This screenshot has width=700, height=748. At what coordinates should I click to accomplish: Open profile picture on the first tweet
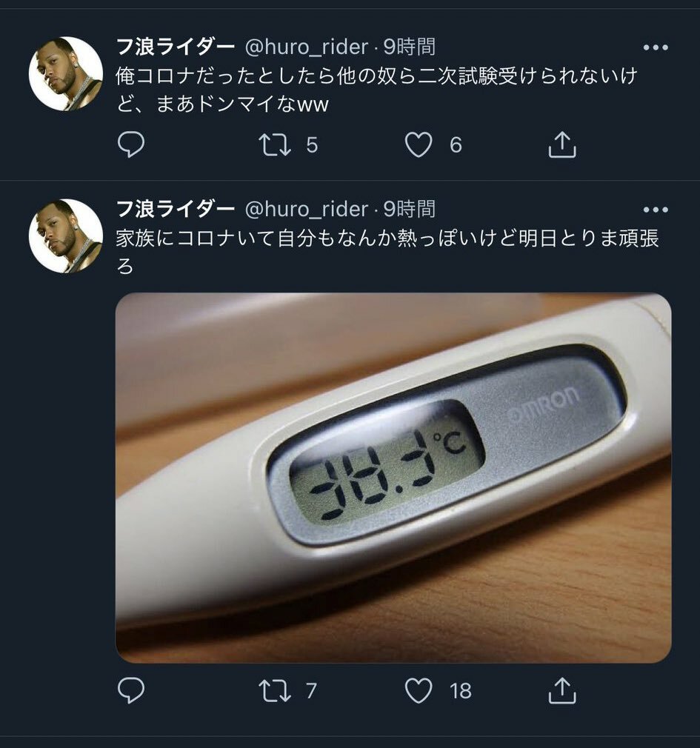[66, 74]
